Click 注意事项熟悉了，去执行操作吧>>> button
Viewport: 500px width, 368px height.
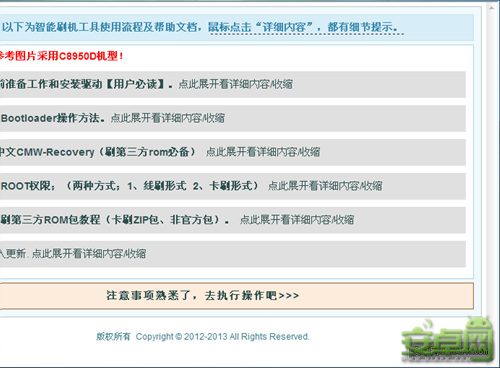coord(236,296)
